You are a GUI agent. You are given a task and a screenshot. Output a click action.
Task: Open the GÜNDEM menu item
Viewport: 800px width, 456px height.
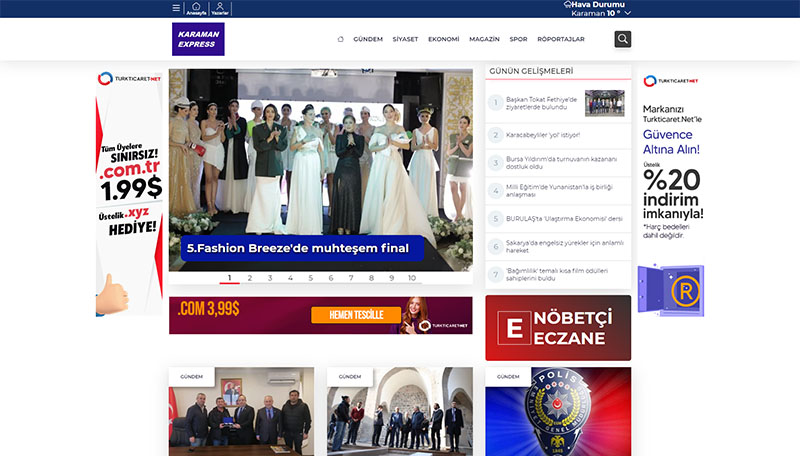(x=368, y=39)
